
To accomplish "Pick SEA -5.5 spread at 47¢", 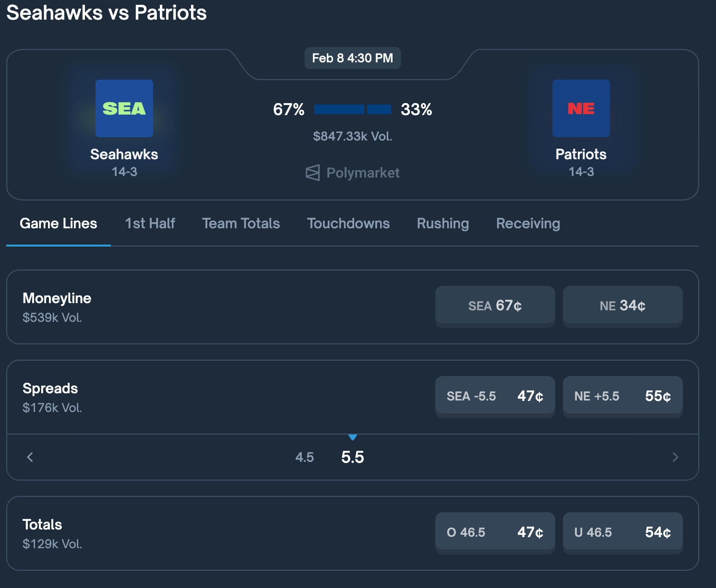I will coord(495,396).
